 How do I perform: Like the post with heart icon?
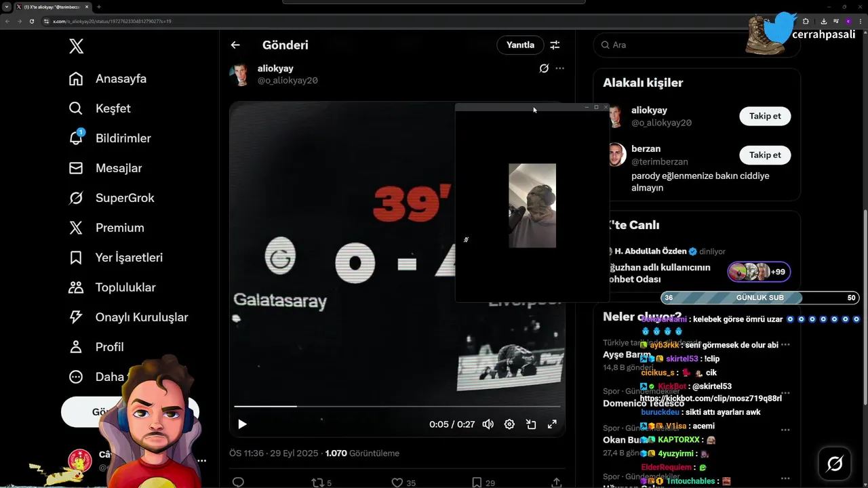click(397, 483)
